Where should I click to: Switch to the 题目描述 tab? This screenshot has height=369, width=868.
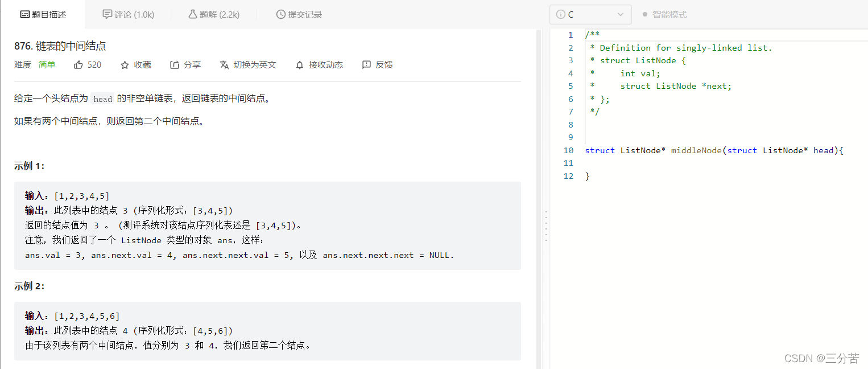[x=43, y=15]
